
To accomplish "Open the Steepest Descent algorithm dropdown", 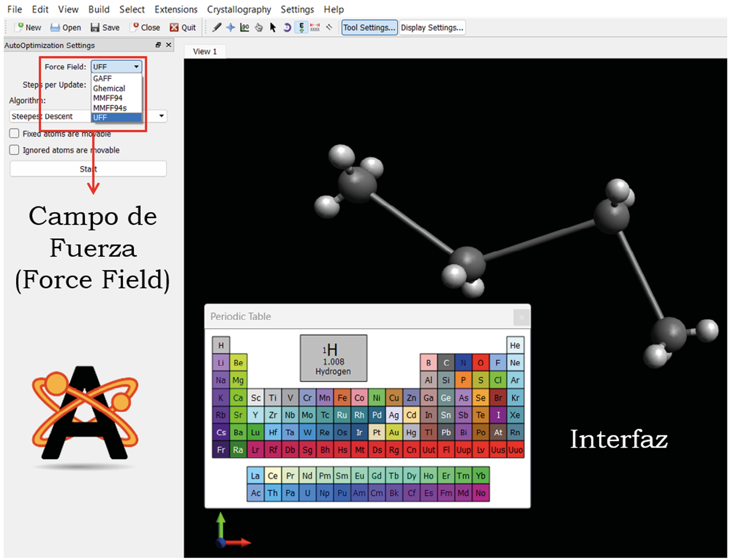I will [x=161, y=116].
